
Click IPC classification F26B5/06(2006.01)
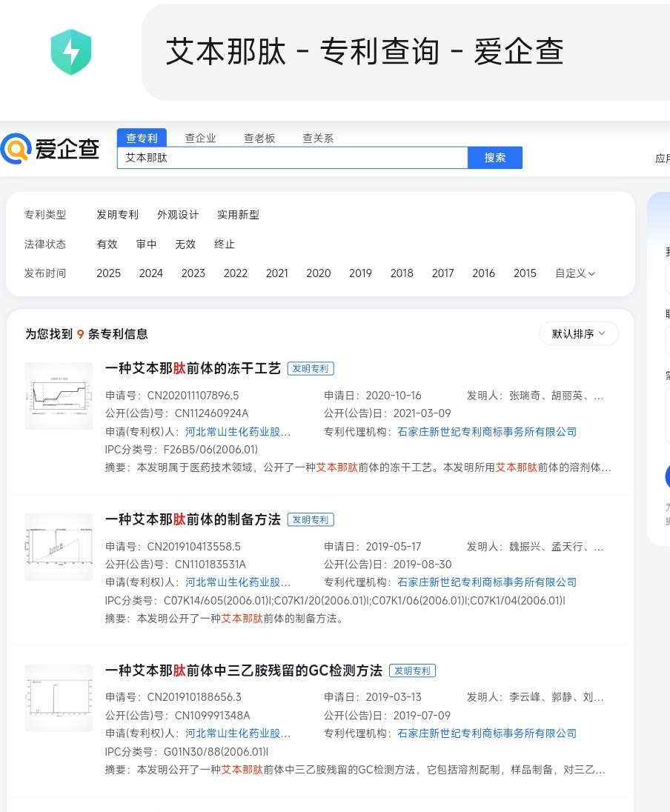point(210,450)
